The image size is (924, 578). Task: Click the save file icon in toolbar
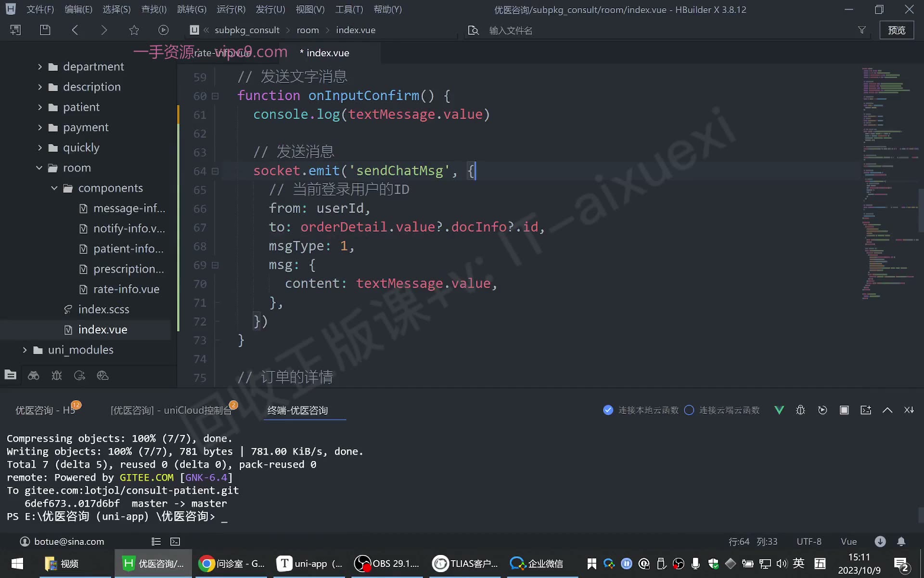[x=45, y=30]
